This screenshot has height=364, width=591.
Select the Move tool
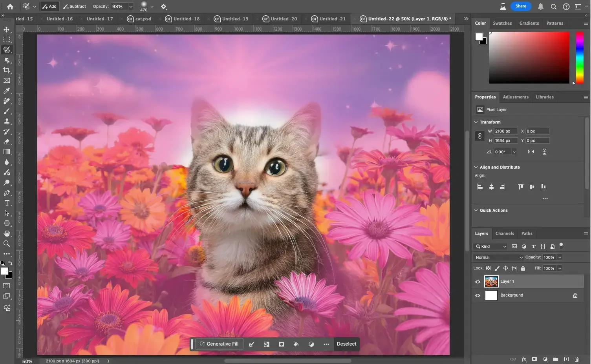coord(7,29)
